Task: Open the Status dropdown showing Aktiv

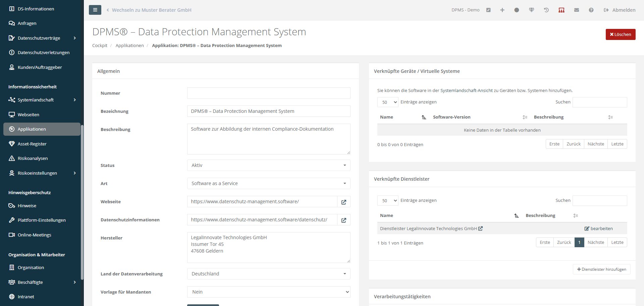Action: (x=268, y=165)
